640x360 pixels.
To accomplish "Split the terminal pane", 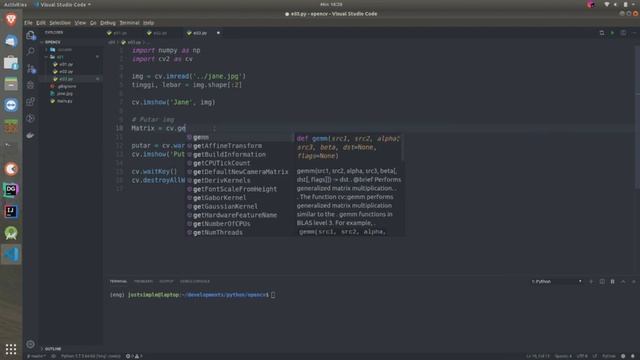I will pos(602,281).
